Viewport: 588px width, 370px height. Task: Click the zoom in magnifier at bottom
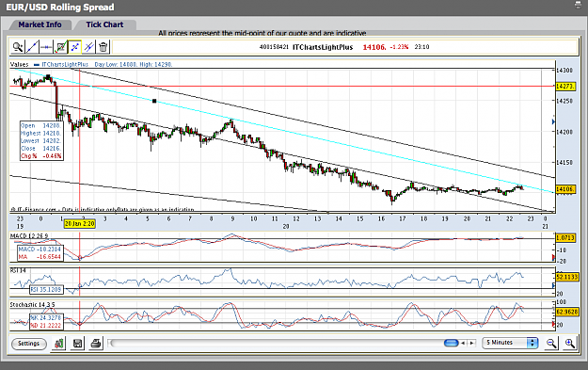(x=570, y=343)
